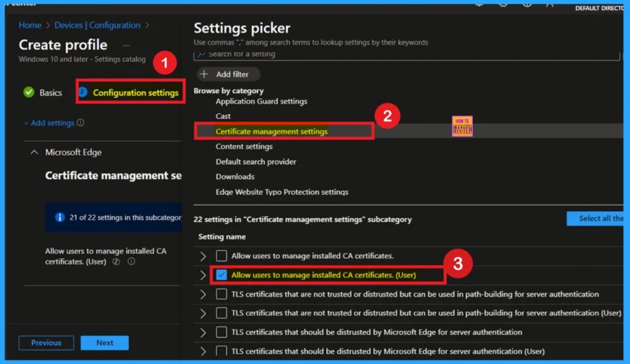Collapse the Microsoft Edge section chevron
Image resolution: width=630 pixels, height=364 pixels.
pos(34,152)
